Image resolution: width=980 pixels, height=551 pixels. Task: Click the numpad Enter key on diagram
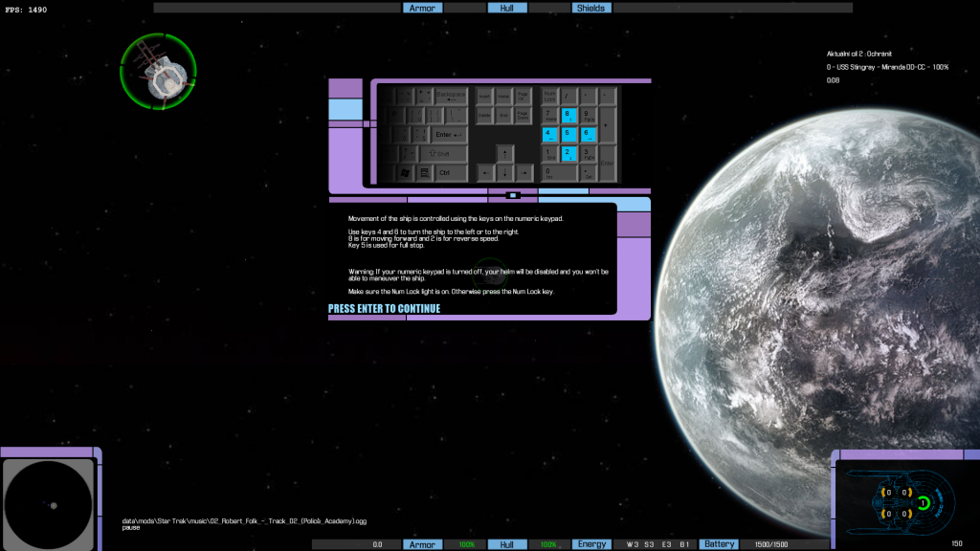tap(607, 163)
